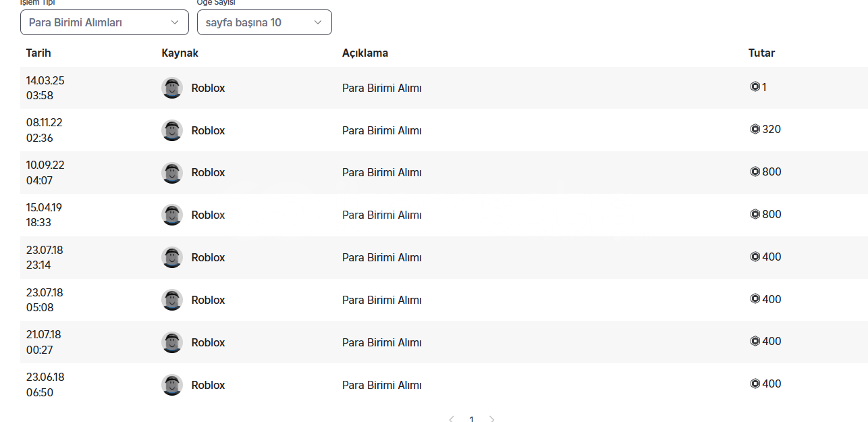Click Roblox link in 23.07.18 05:08 row
Screen dimensions: 868x422
(208, 300)
